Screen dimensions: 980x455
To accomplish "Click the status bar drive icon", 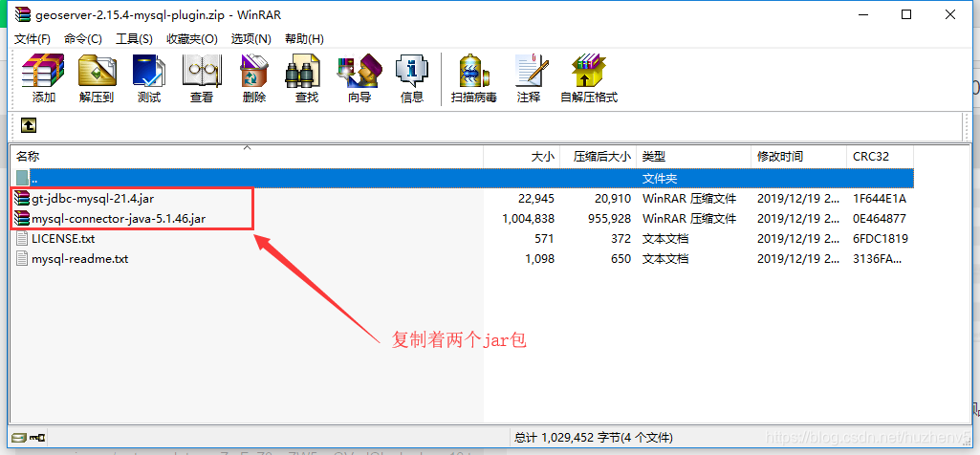I will pyautogui.click(x=19, y=437).
